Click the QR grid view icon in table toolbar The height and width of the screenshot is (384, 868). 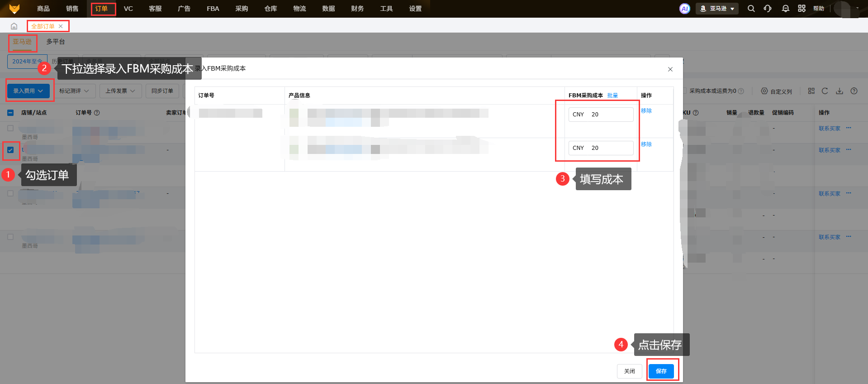811,91
